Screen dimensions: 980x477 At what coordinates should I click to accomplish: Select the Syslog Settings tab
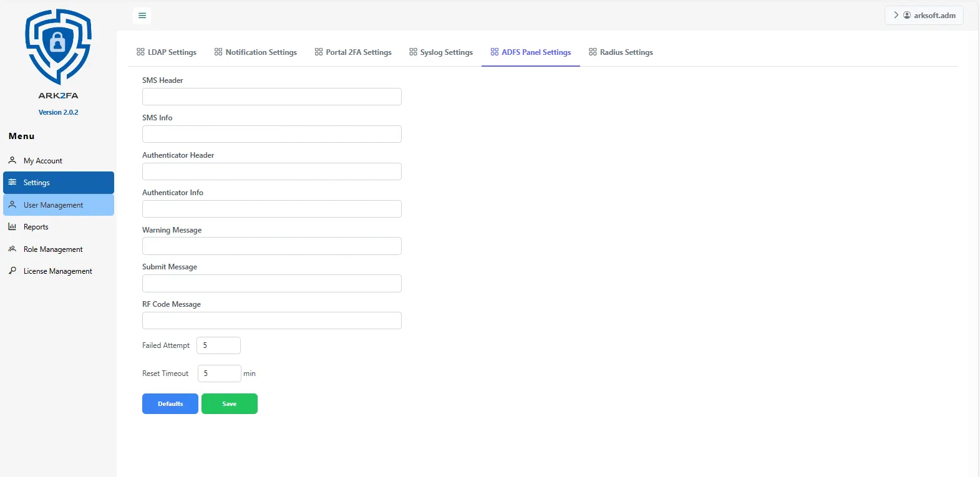pyautogui.click(x=441, y=52)
